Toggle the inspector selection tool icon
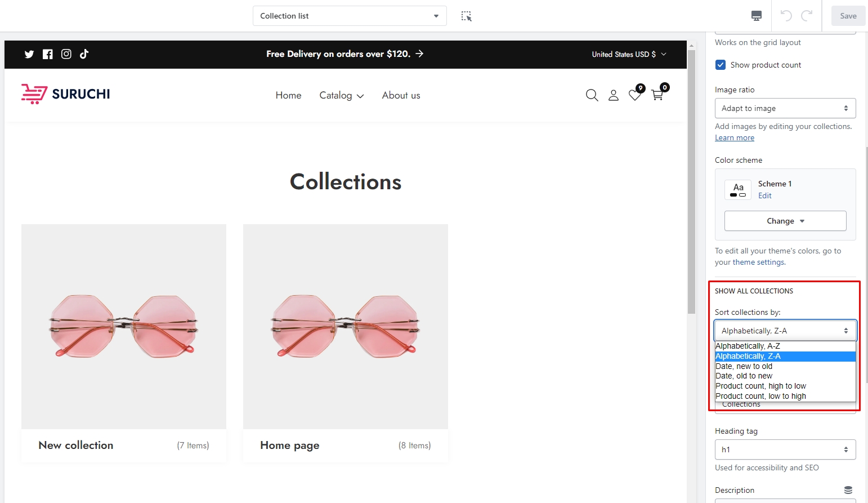868x503 pixels. point(466,16)
